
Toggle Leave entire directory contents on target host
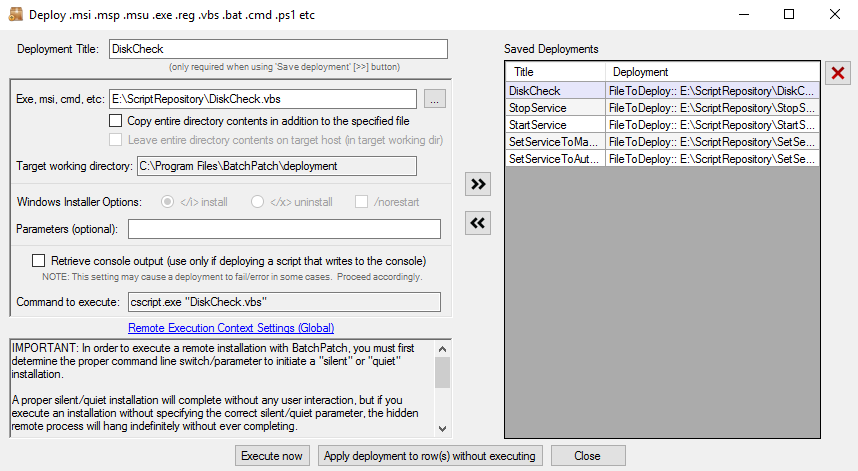115,139
